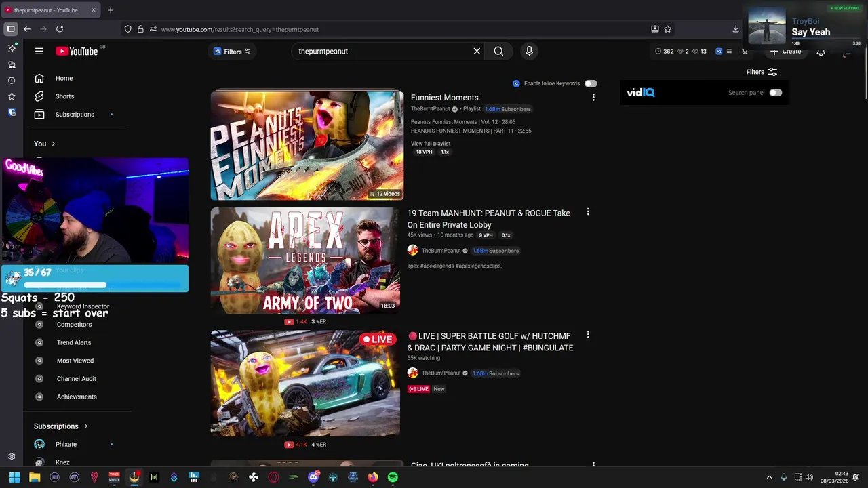
Task: Open the more options for 19 Team MANHUNT video
Action: tap(588, 212)
